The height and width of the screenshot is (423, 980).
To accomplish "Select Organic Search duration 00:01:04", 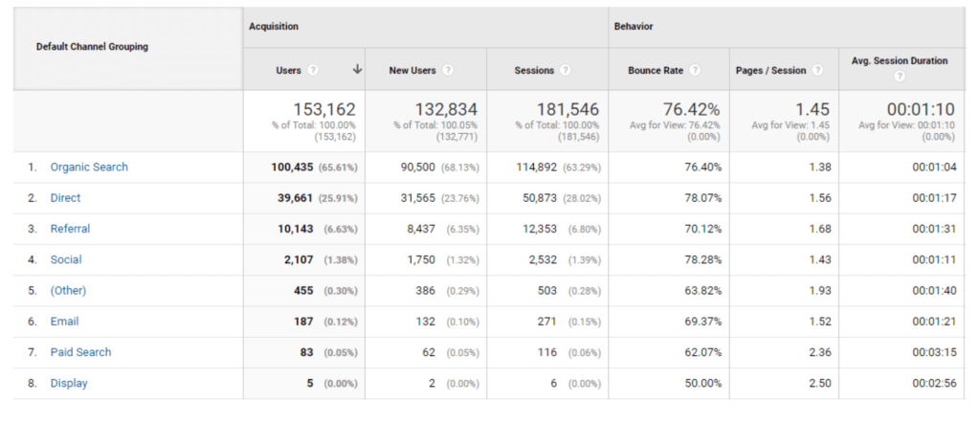I will (x=934, y=167).
